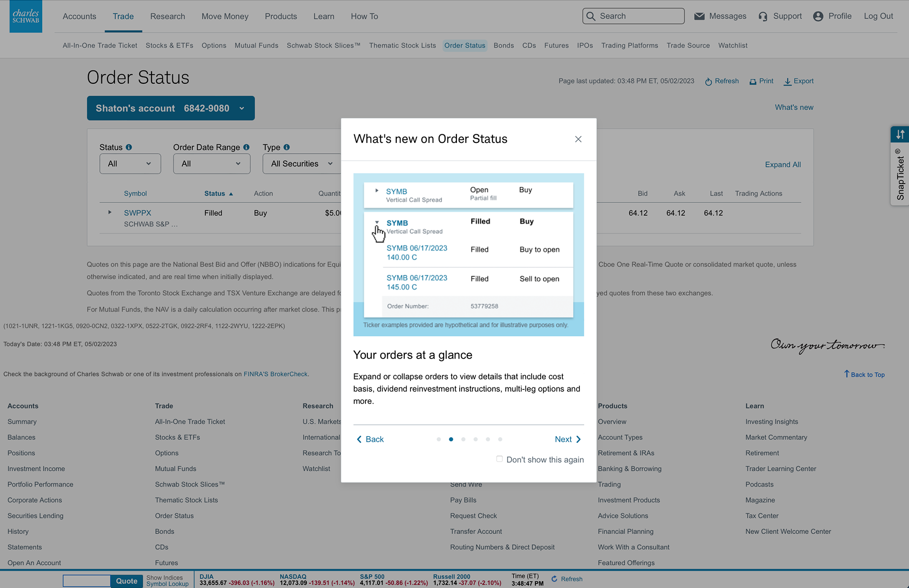Click FINRA'S BrokerCheck link

pos(276,374)
